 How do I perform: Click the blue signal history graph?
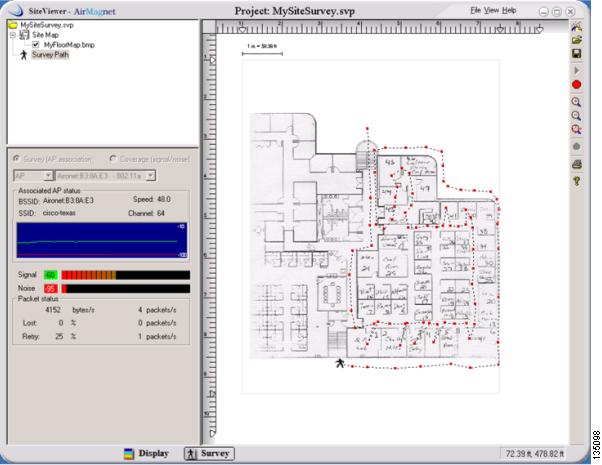(102, 240)
